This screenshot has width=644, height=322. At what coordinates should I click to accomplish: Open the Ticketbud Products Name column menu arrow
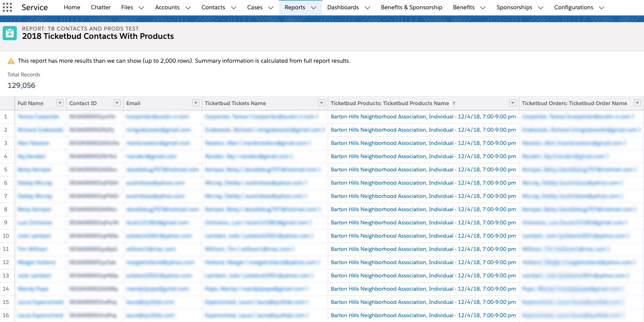tap(513, 103)
